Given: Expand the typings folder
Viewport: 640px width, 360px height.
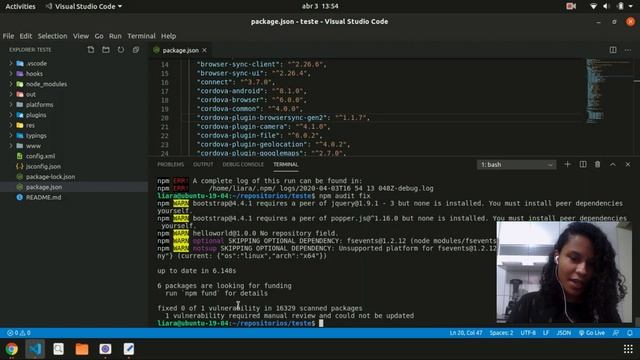Looking at the screenshot, I should coord(11,136).
